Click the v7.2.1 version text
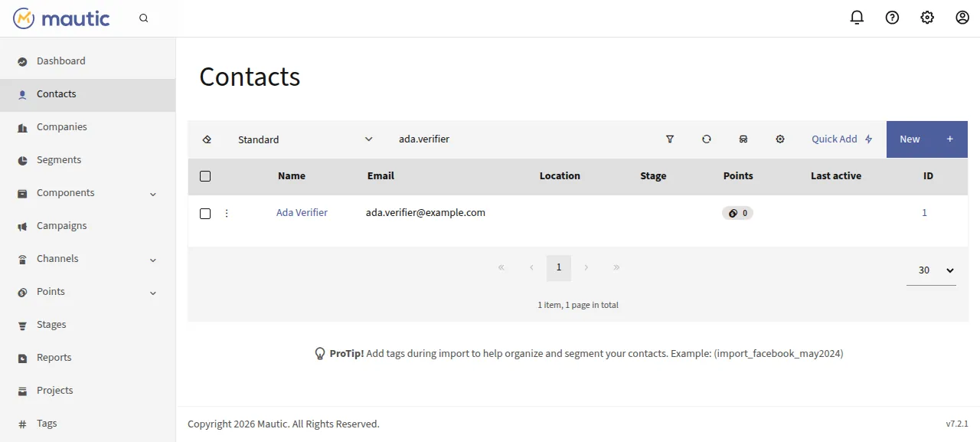 click(957, 424)
